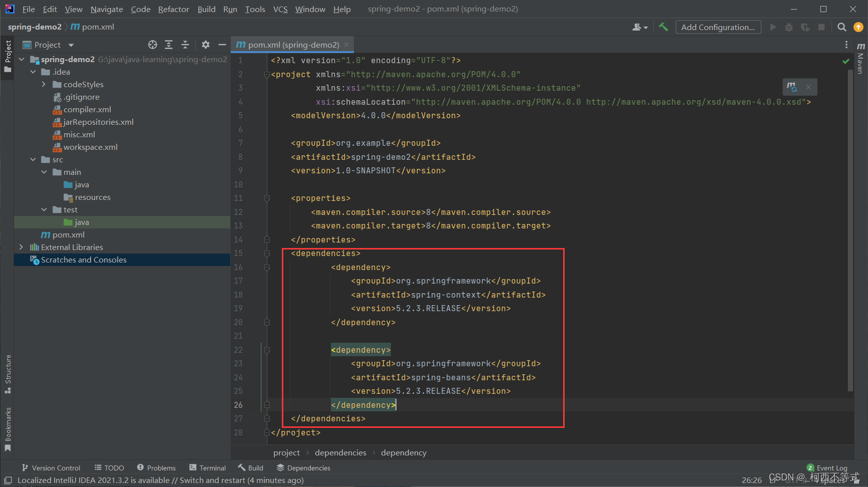
Task: Click the 26:26 cursor position indicator
Action: pos(751,480)
